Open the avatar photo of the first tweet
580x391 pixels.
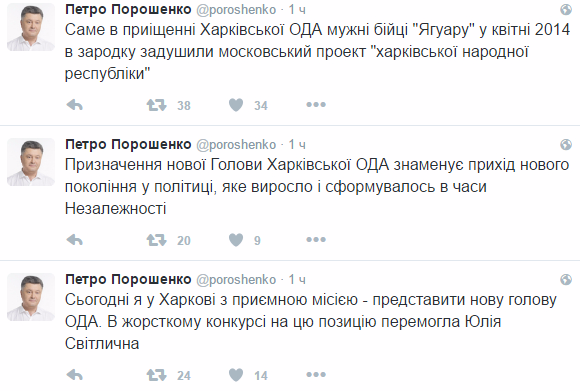coord(31,27)
